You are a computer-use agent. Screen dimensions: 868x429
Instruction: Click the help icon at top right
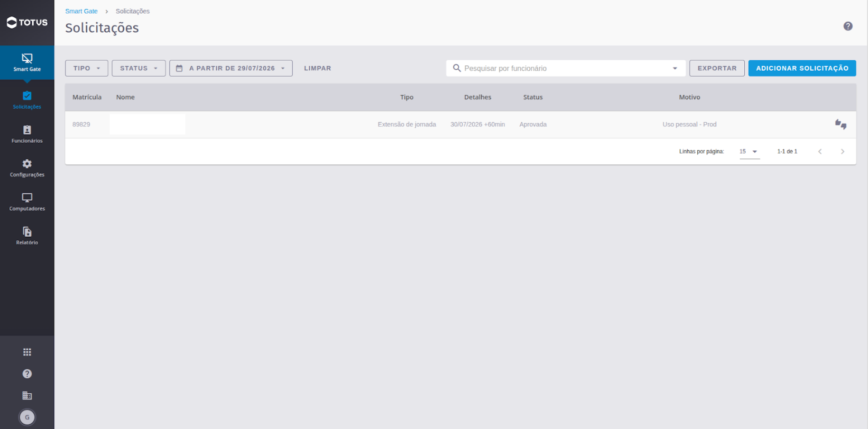(x=847, y=26)
